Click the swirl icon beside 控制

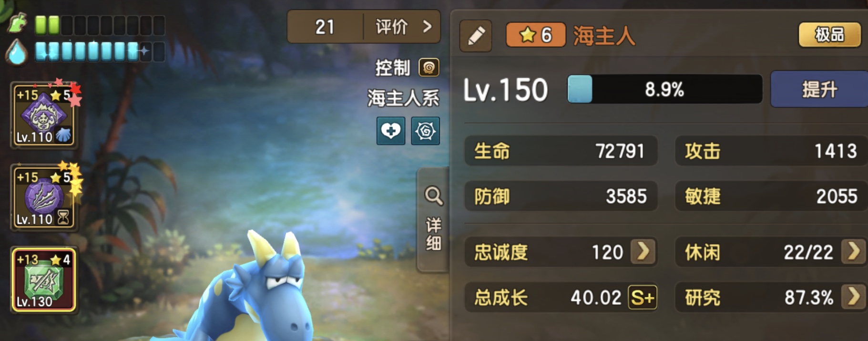429,68
